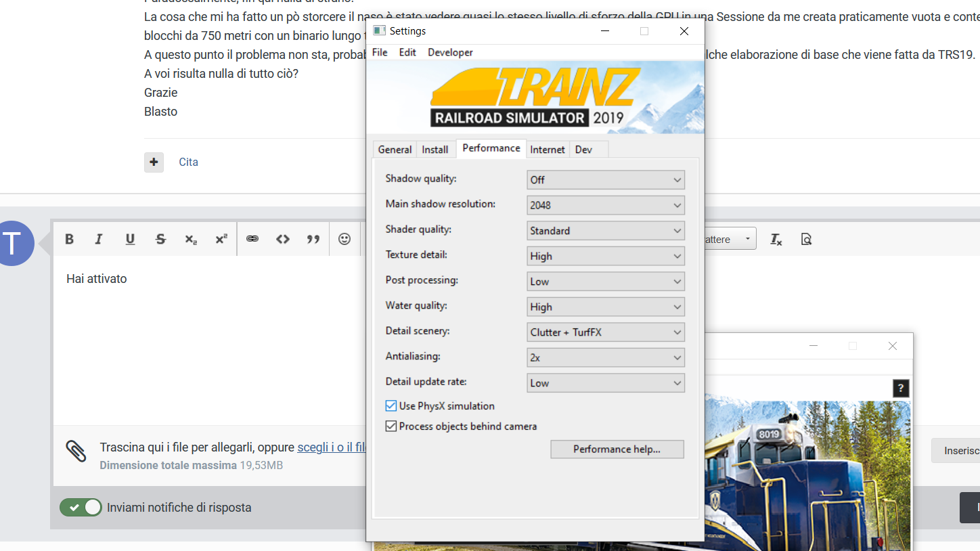
Task: Insert a quote block in editor
Action: 313,239
